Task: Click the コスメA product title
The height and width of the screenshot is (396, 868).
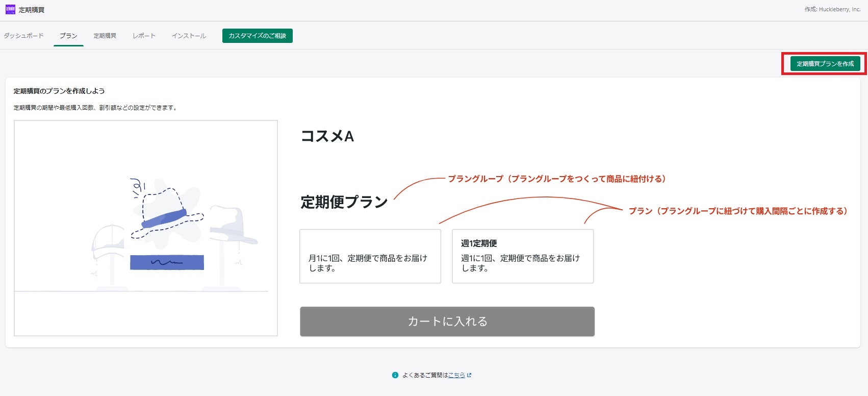Action: click(x=327, y=136)
